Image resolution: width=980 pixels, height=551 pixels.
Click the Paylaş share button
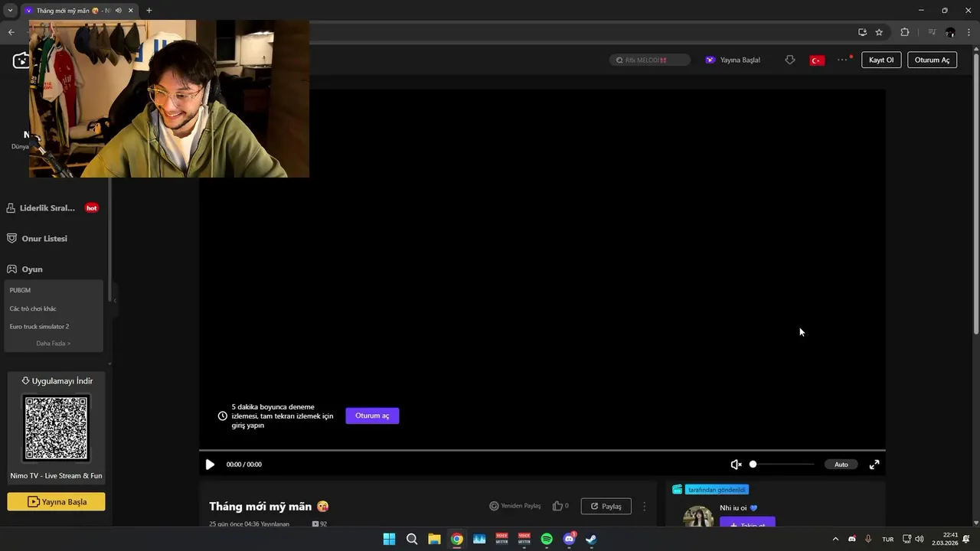[x=606, y=506]
